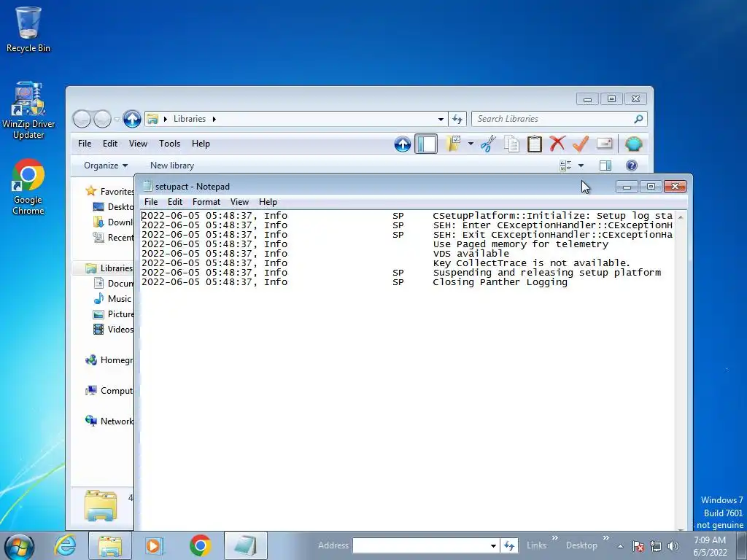Viewport: 747px width, 560px height.
Task: Click the orange checkmark Properties icon
Action: (x=580, y=144)
